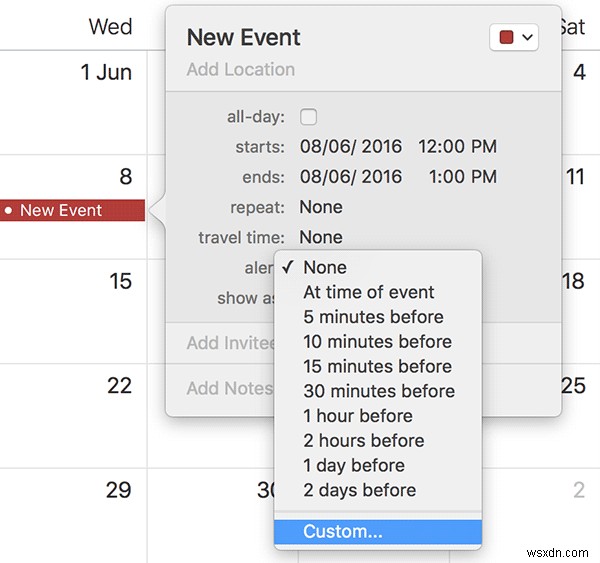Screen dimensions: 600x563
Task: Choose 2 days before option
Action: [x=359, y=490]
